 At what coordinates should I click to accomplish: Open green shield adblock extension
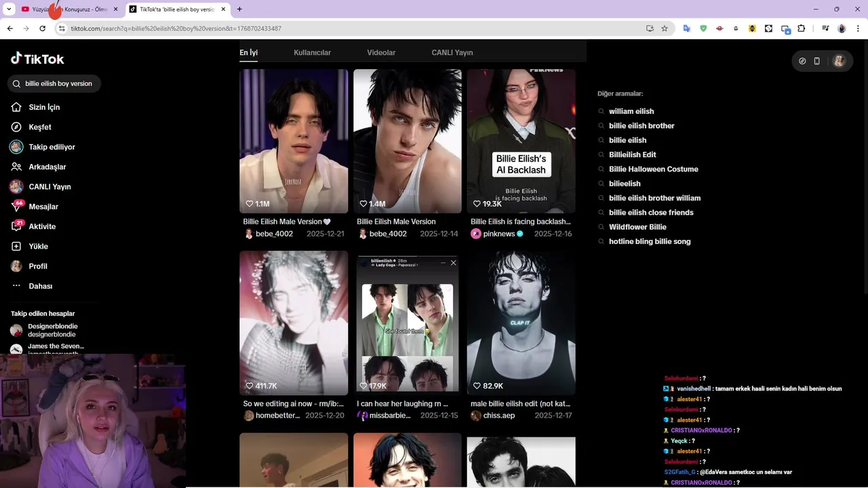coord(703,28)
